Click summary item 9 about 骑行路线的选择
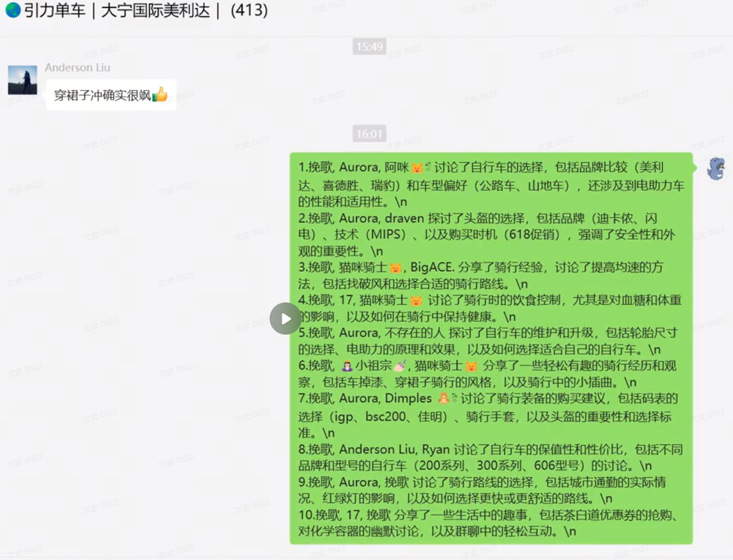Image resolution: width=733 pixels, height=560 pixels. pyautogui.click(x=482, y=490)
